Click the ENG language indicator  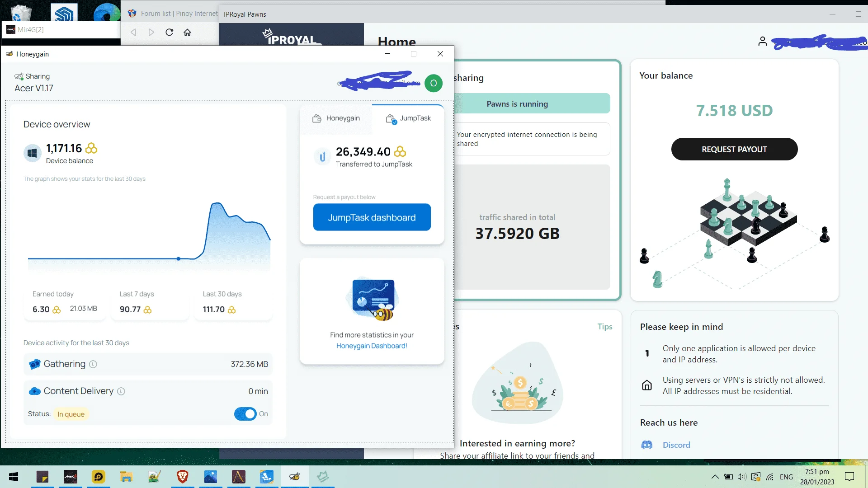786,477
